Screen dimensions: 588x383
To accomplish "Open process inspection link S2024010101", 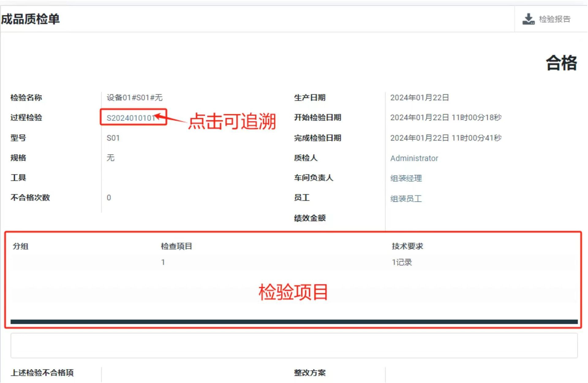I will pyautogui.click(x=131, y=118).
